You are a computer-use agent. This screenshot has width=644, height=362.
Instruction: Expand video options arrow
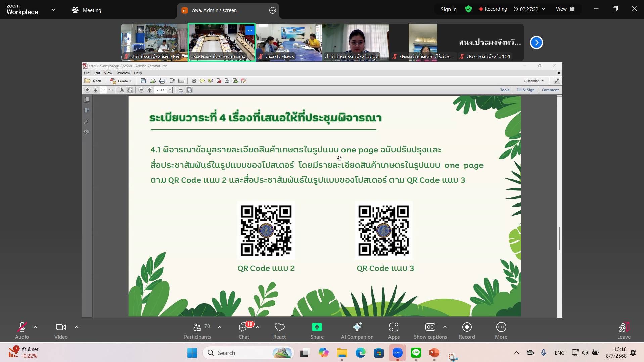coord(77,327)
